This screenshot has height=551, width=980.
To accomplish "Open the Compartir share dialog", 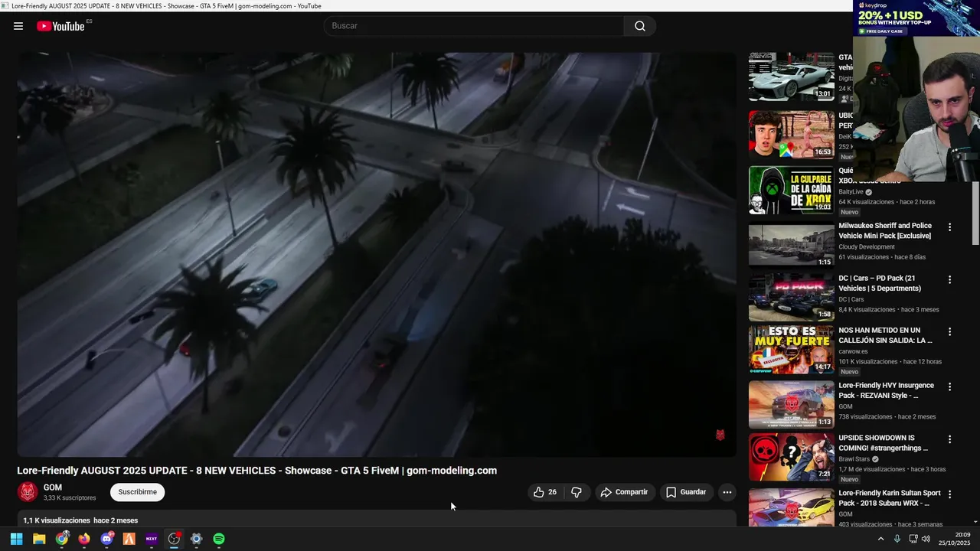I will pos(624,492).
